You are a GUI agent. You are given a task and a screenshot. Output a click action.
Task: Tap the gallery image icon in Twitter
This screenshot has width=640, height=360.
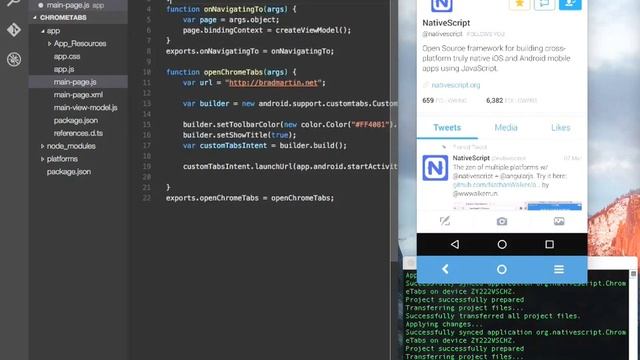pos(559,221)
